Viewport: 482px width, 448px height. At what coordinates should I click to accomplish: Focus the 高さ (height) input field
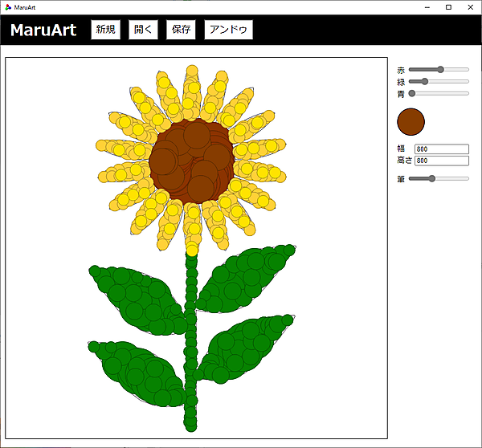(x=441, y=161)
